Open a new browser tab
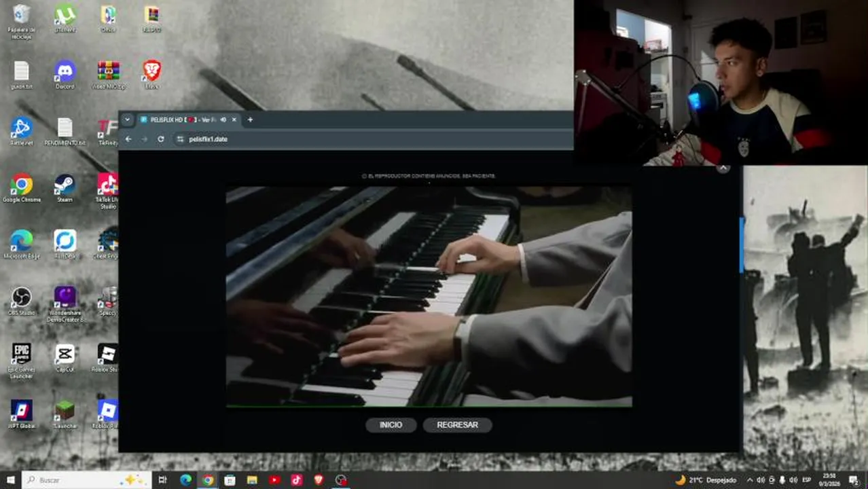This screenshot has height=489, width=868. pos(250,120)
